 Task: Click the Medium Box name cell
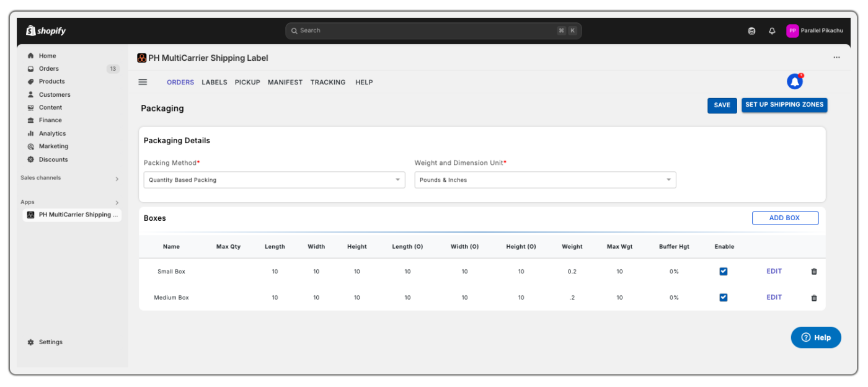coord(171,298)
